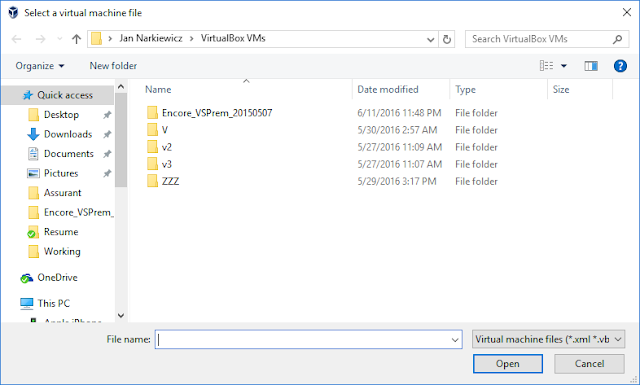
Task: Click the Open button
Action: click(508, 364)
